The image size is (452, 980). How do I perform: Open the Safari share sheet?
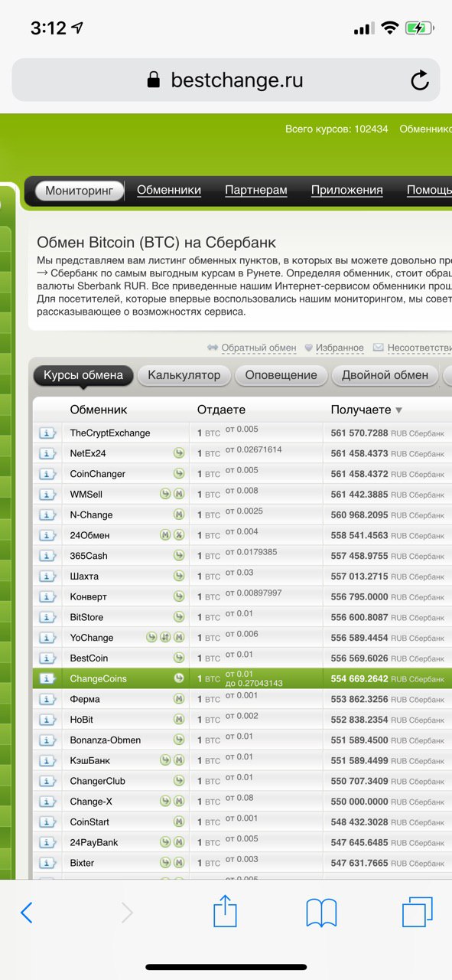[225, 911]
